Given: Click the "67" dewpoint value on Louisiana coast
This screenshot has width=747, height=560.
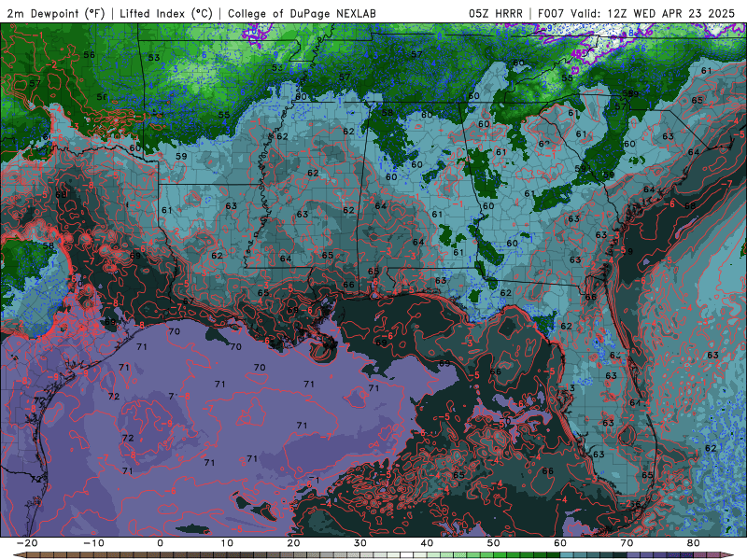Looking at the screenshot, I should pyautogui.click(x=189, y=301).
